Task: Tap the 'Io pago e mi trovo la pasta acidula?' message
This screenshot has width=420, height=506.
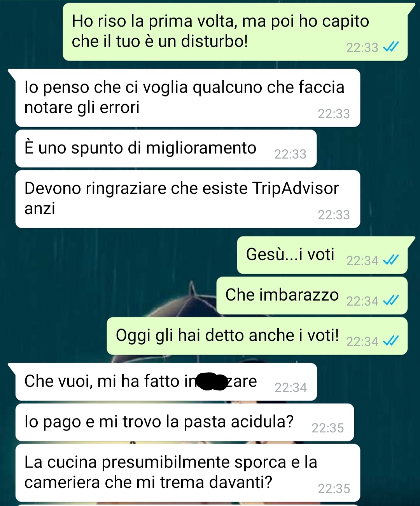Action: pyautogui.click(x=185, y=422)
